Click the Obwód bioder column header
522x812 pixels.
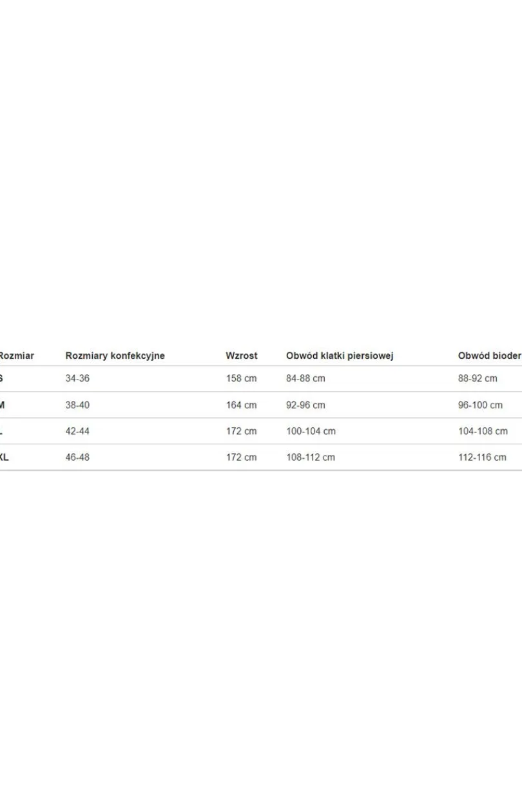pyautogui.click(x=490, y=356)
